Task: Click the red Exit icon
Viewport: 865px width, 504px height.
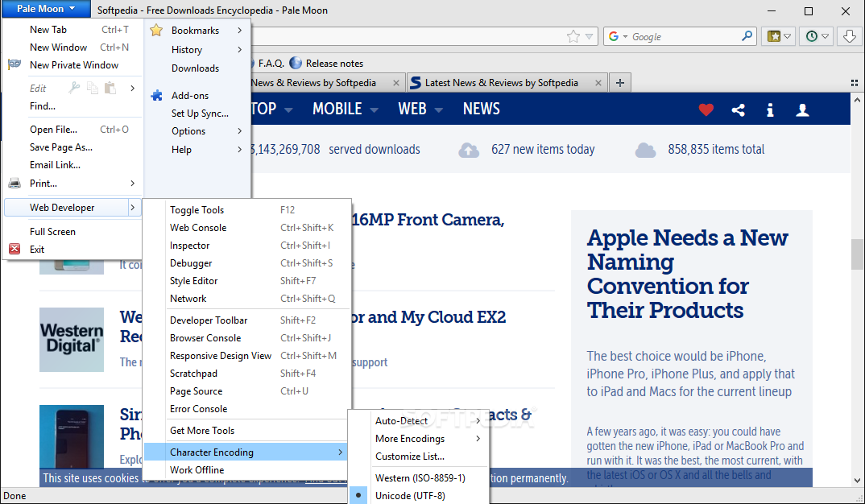Action: 14,250
